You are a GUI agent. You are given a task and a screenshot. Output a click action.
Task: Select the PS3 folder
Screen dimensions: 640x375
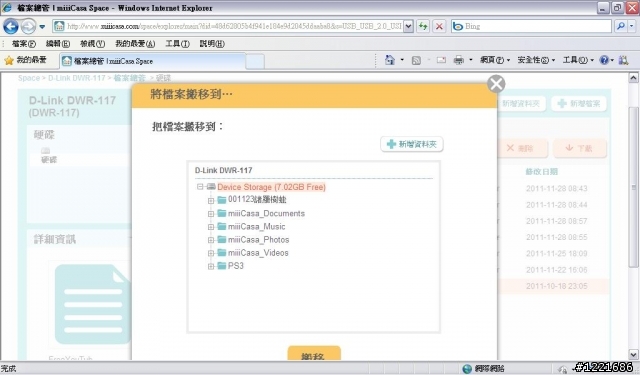point(236,266)
